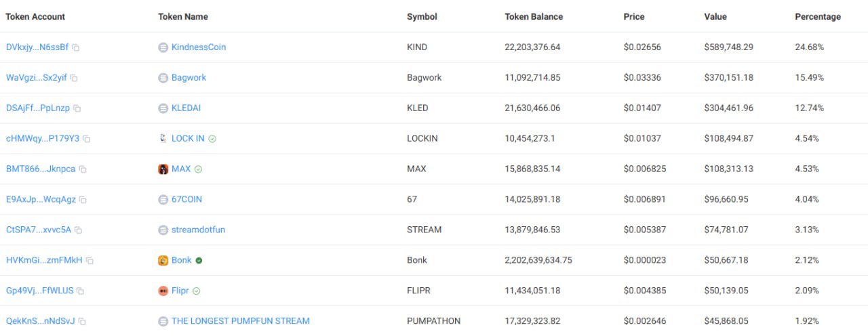
Task: Click the 67COIN token placeholder icon
Action: (163, 200)
